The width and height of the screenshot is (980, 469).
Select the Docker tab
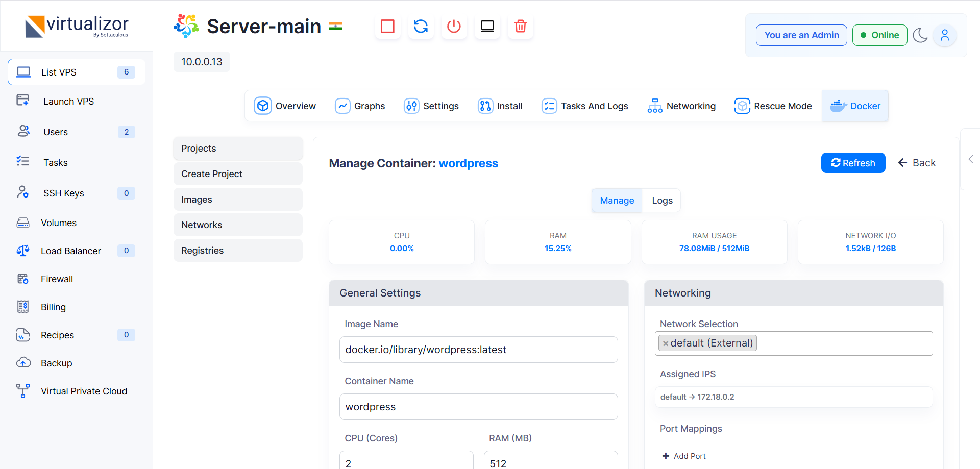click(x=855, y=106)
